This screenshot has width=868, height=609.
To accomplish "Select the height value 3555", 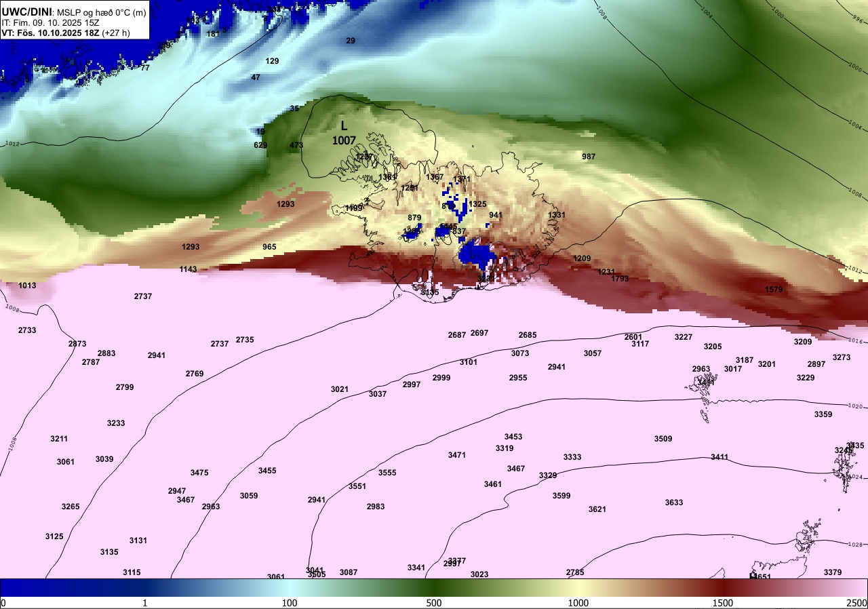I will click(387, 473).
